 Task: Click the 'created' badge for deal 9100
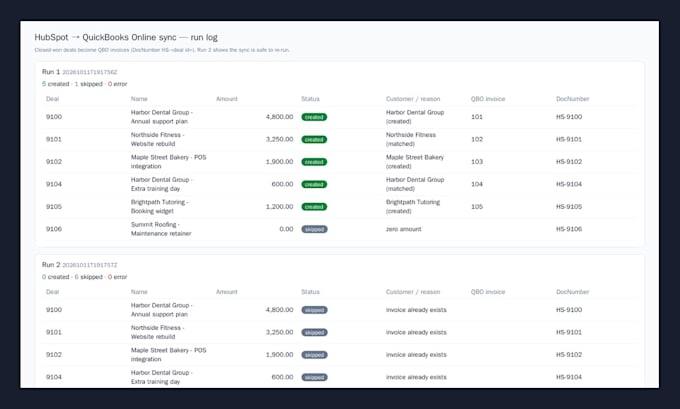pyautogui.click(x=314, y=117)
